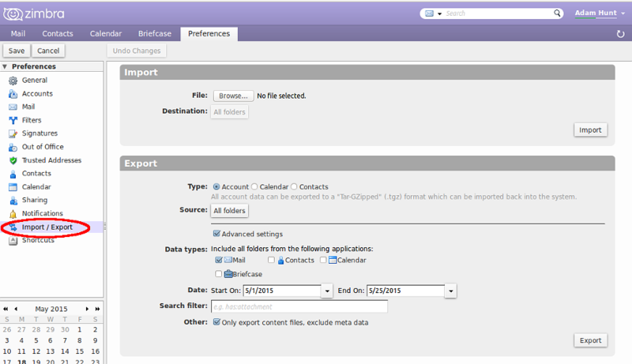This screenshot has width=632, height=364.
Task: Open the End On date dropdown
Action: (x=450, y=291)
